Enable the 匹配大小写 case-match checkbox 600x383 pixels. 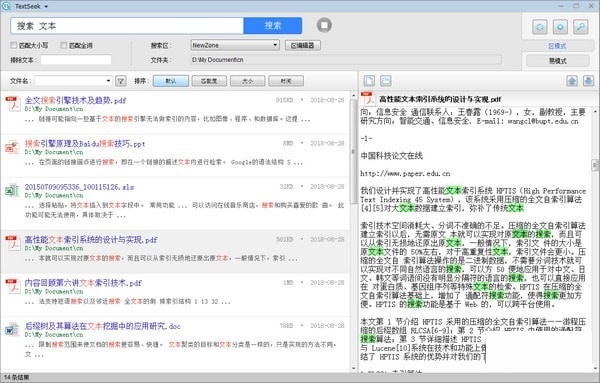(14, 45)
